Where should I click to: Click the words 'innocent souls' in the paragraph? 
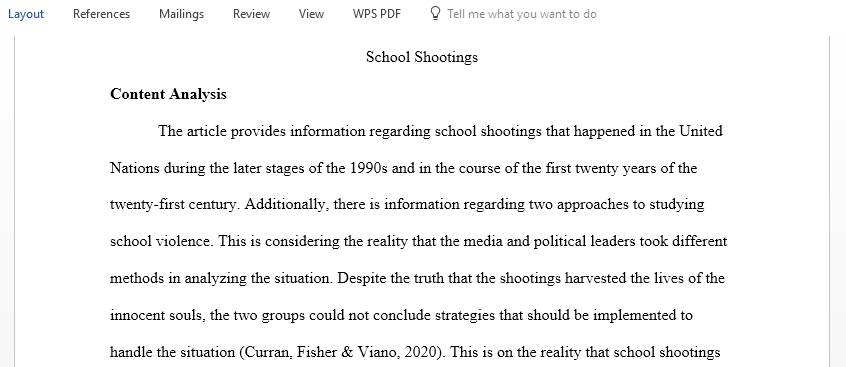pos(157,315)
